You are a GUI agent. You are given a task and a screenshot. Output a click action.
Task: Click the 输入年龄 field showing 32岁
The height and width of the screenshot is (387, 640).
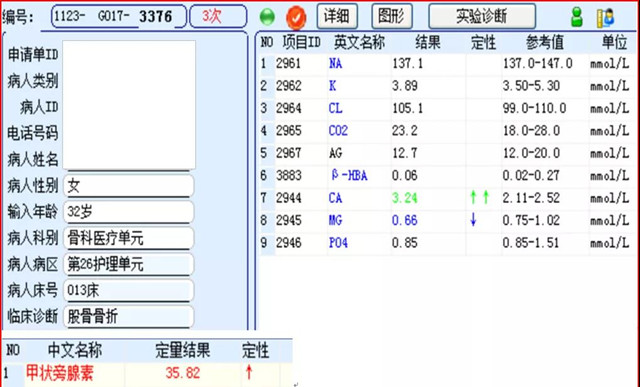pyautogui.click(x=129, y=212)
